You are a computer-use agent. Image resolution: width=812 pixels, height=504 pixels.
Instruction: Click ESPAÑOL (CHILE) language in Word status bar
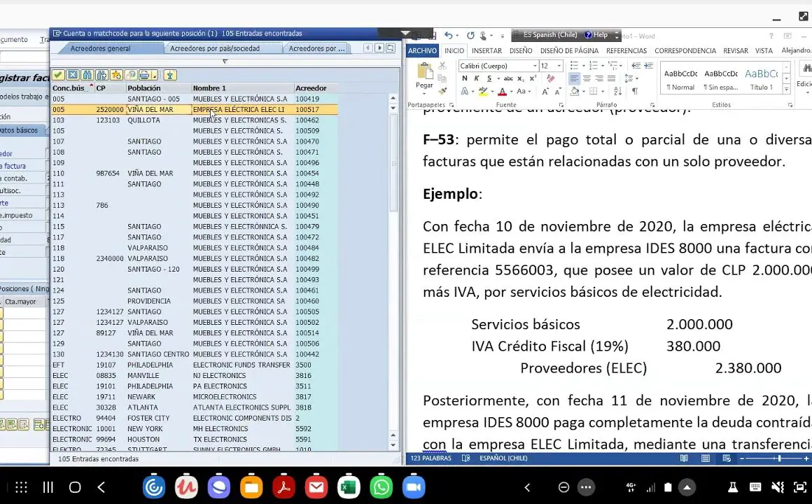pyautogui.click(x=503, y=458)
